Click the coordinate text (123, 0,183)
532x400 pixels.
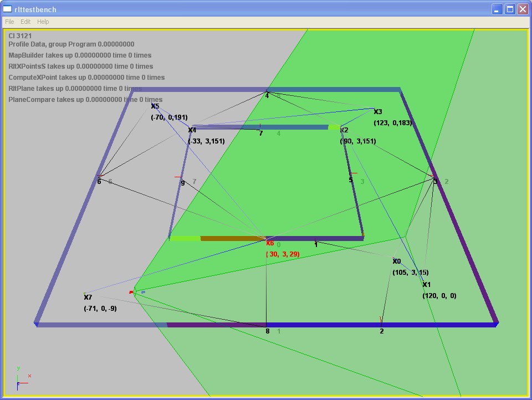click(392, 123)
